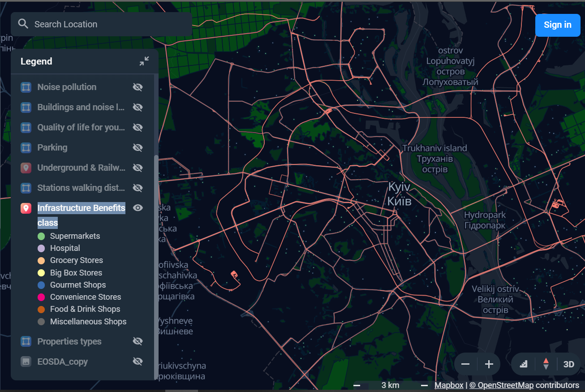Click the Stations walking distance layer icon
The height and width of the screenshot is (392, 585).
[x=26, y=188]
